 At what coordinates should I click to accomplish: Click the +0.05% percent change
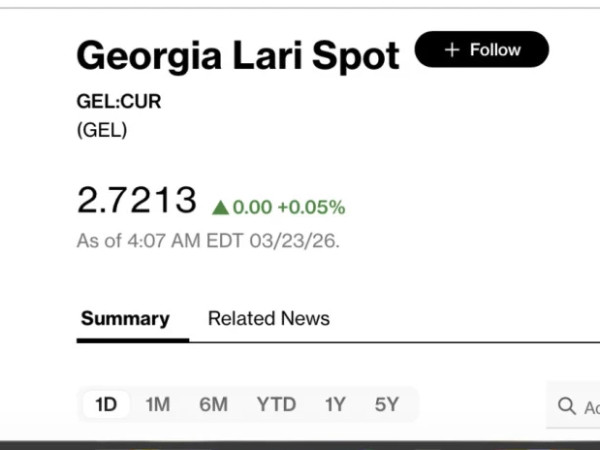(x=312, y=208)
